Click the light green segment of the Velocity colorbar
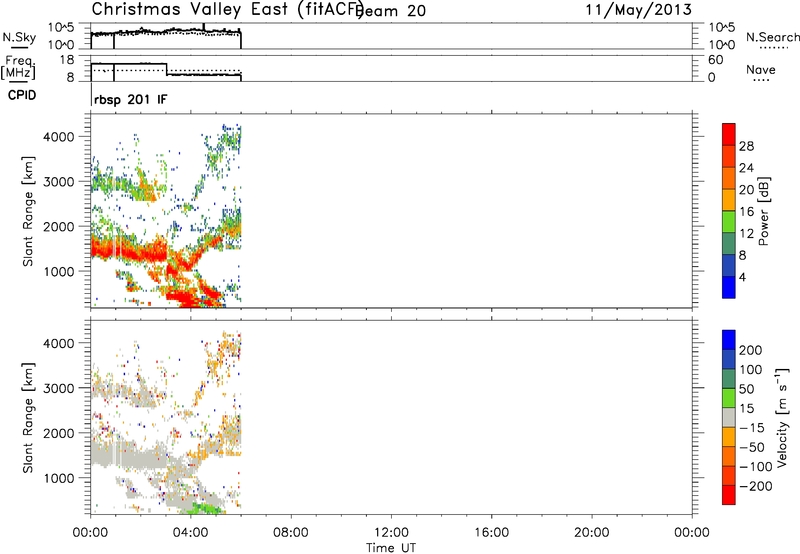Screen dimensions: 800x554 pos(729,398)
